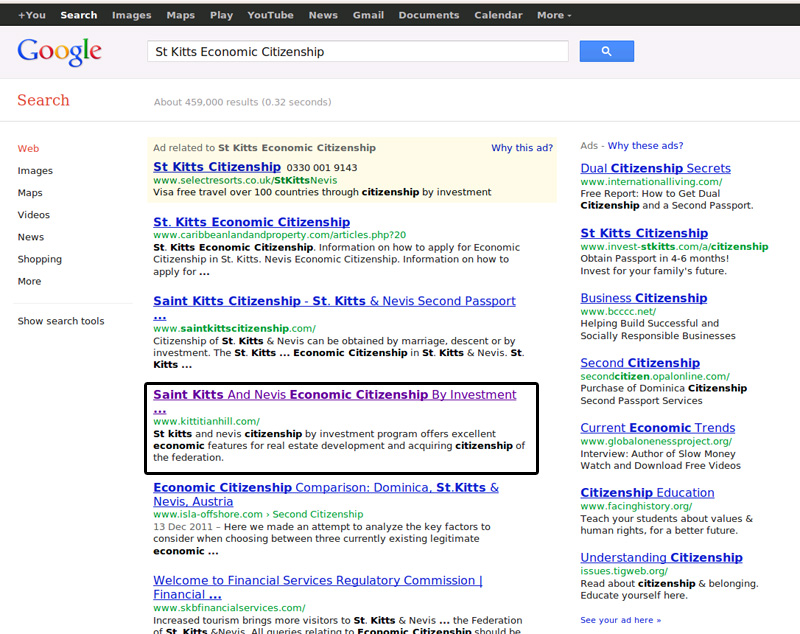Open the 'St Kitts Citizenship' top ad link
Screen dimensions: 800x634
tap(217, 167)
